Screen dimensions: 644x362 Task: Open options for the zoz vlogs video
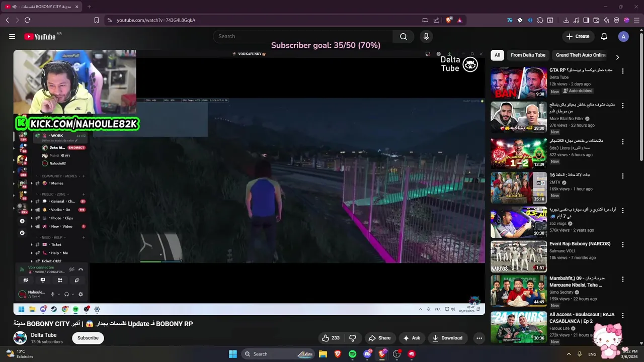(x=623, y=210)
